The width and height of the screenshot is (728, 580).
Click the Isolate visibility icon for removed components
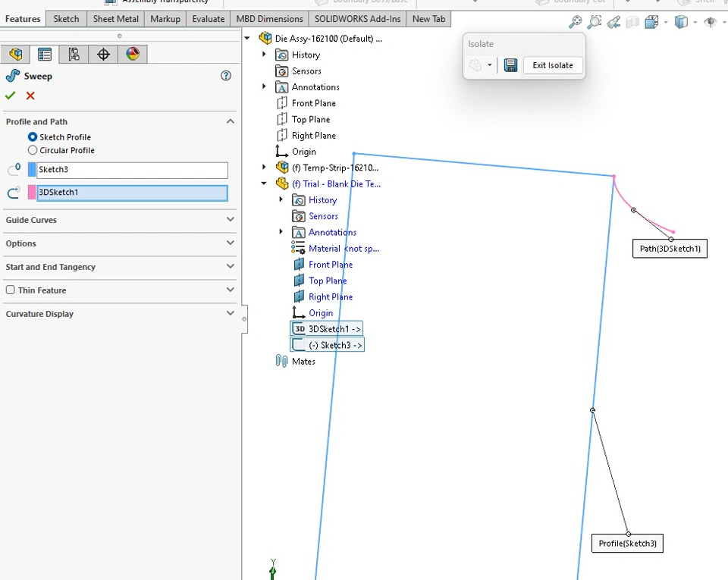click(x=475, y=65)
